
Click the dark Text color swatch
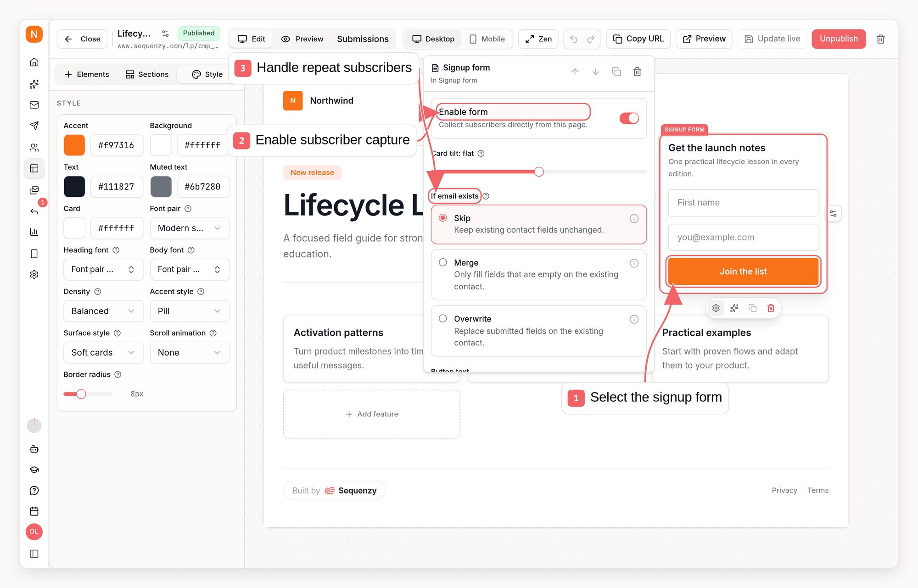(74, 187)
